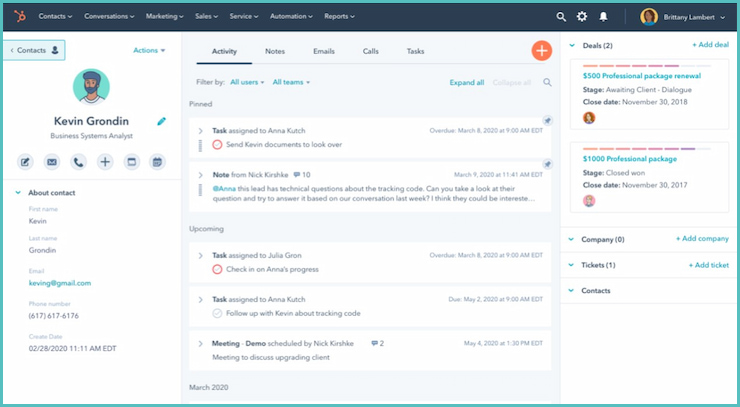Open settings gear icon
Image resolution: width=740 pixels, height=407 pixels.
(582, 17)
